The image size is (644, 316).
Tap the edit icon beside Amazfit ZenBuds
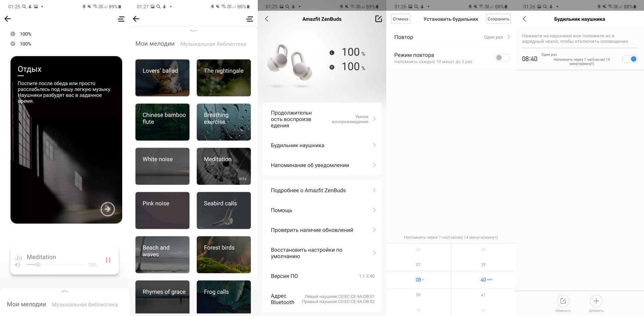coord(378,19)
